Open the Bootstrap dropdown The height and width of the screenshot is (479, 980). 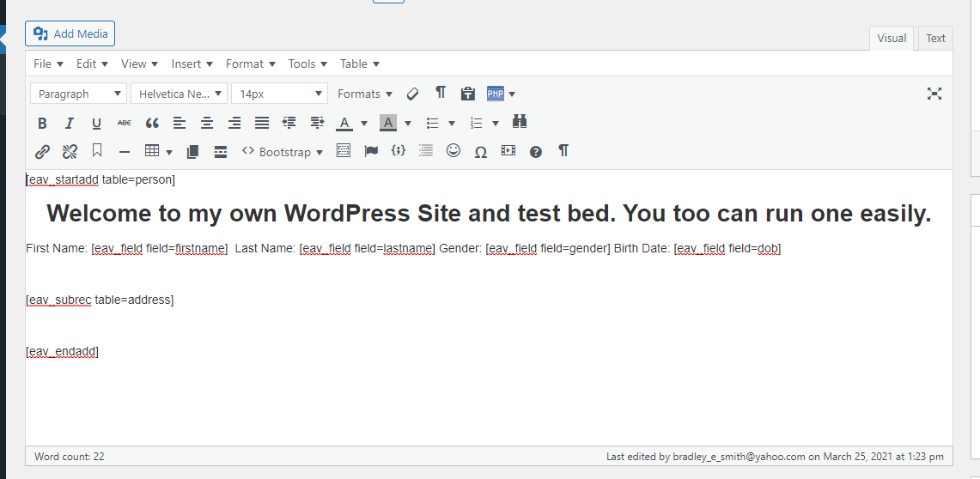[x=283, y=152]
